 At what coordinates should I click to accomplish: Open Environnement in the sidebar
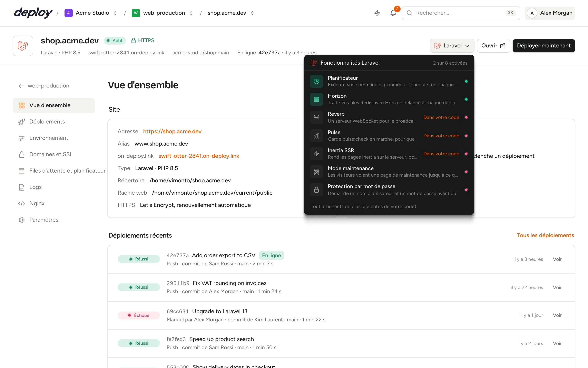pyautogui.click(x=54, y=138)
